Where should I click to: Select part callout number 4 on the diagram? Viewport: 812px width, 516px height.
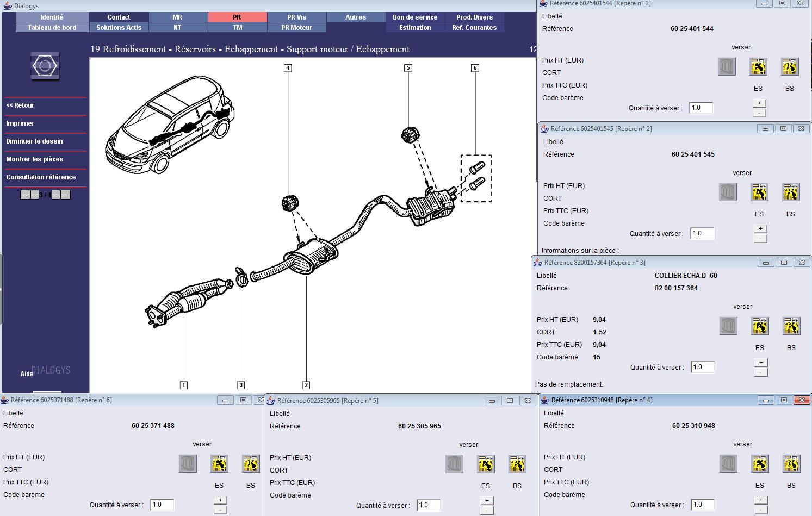tap(288, 68)
